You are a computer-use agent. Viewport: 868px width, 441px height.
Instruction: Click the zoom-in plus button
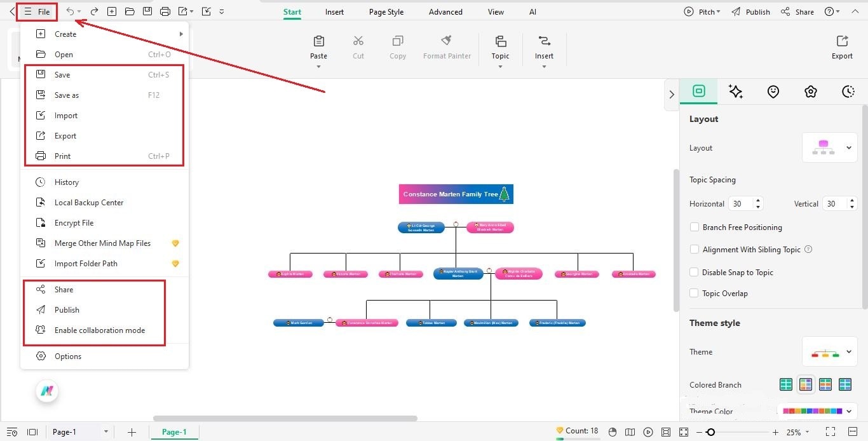pos(775,432)
